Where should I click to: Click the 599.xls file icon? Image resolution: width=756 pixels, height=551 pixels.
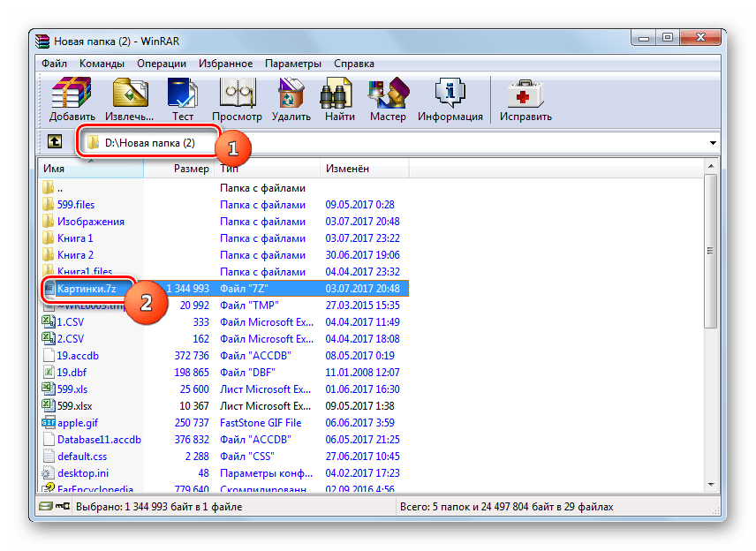click(49, 389)
